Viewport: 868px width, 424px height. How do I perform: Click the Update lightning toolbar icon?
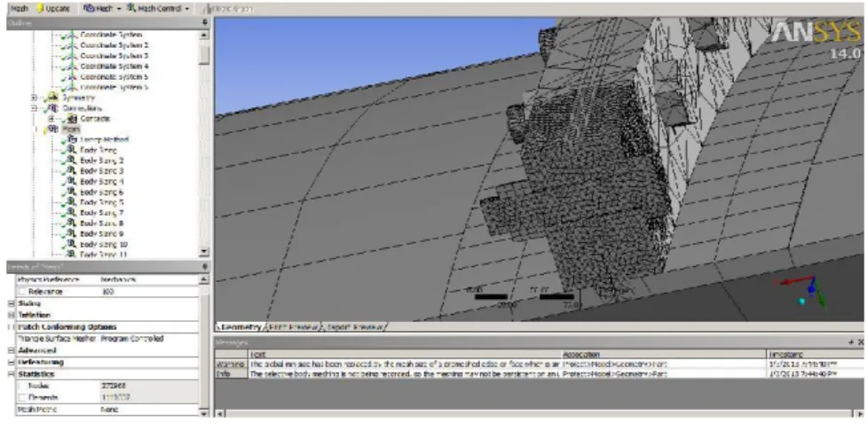41,8
